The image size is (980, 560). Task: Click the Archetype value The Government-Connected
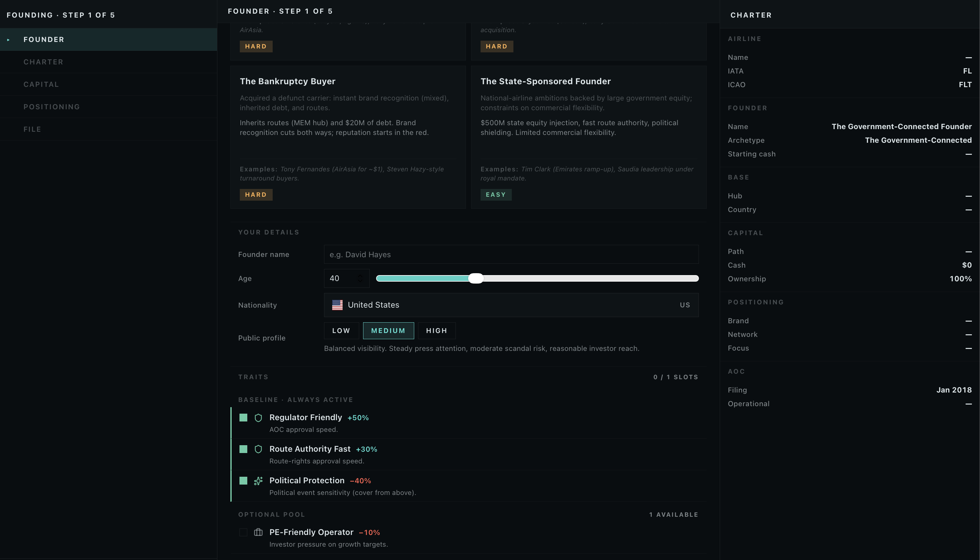click(x=919, y=140)
